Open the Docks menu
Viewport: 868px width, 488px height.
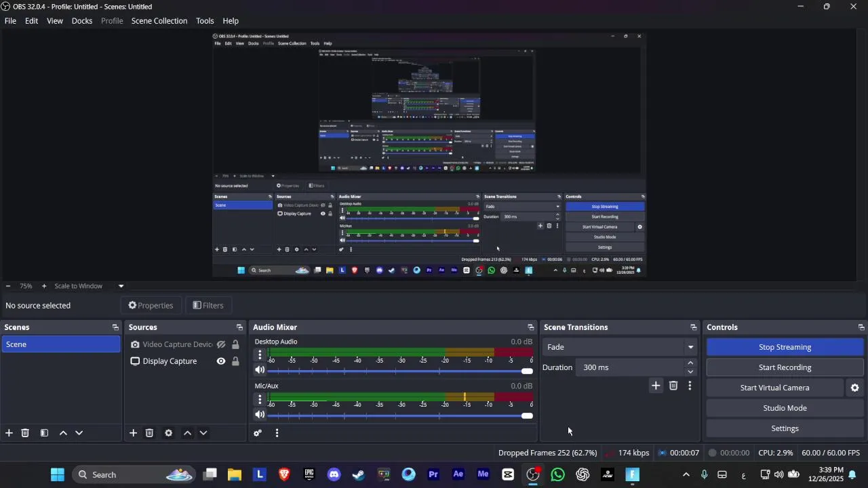[x=82, y=21]
